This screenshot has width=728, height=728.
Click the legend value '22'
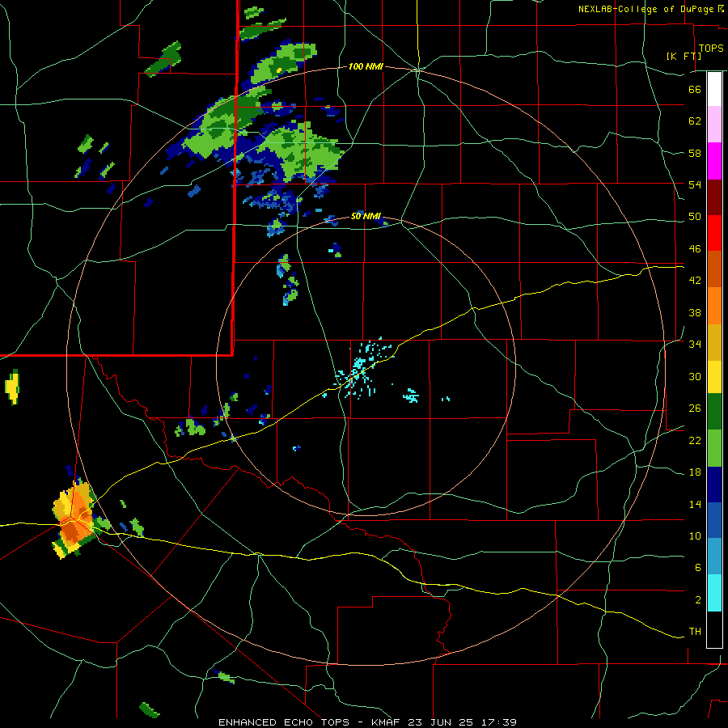coord(695,440)
